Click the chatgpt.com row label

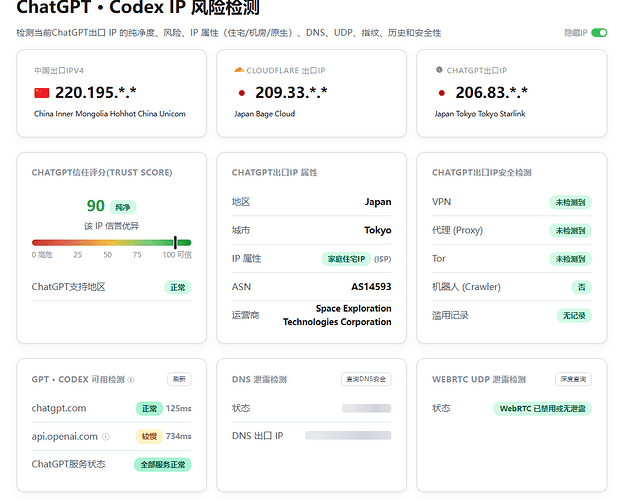[59, 408]
